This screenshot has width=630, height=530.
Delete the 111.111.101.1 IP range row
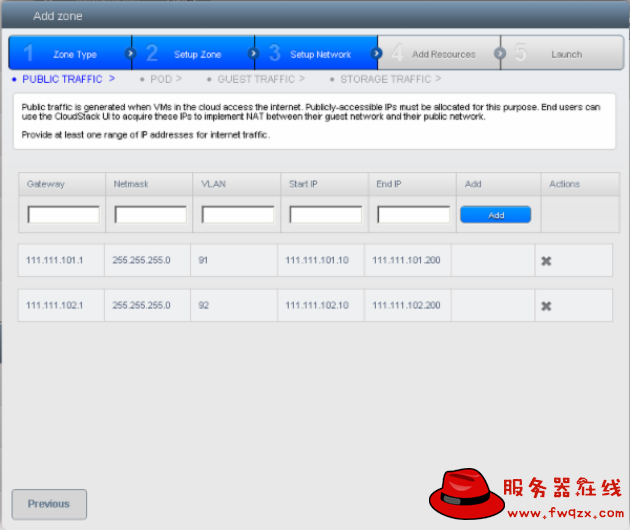[x=546, y=261]
